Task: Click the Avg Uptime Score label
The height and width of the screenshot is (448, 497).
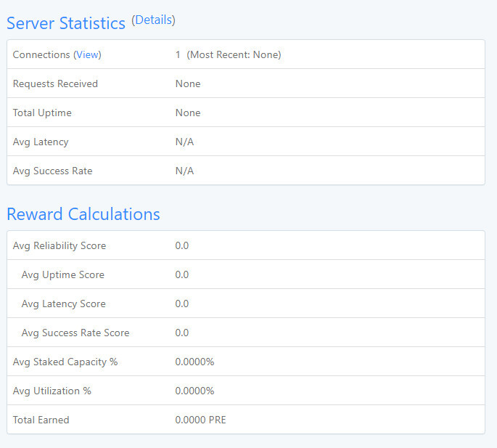Action: click(62, 274)
